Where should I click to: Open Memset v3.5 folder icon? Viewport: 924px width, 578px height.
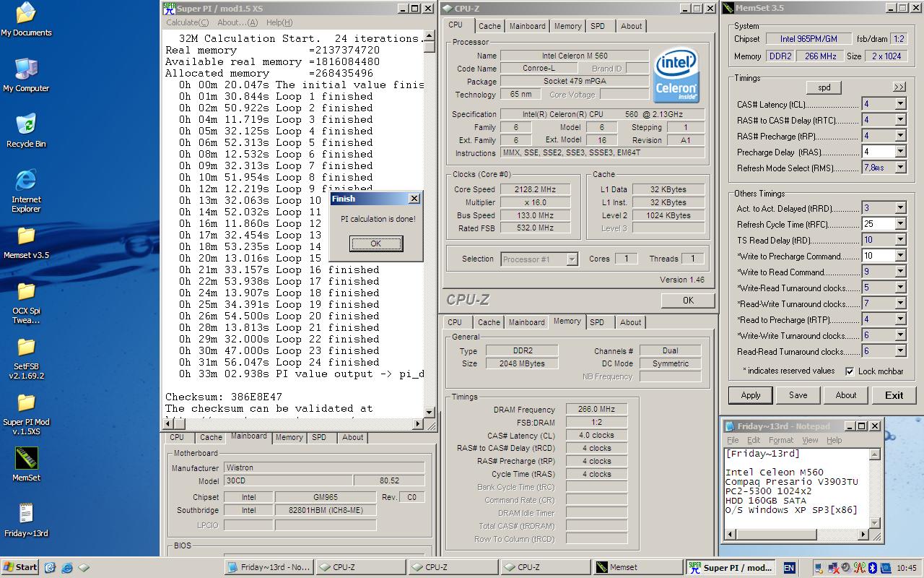click(26, 243)
